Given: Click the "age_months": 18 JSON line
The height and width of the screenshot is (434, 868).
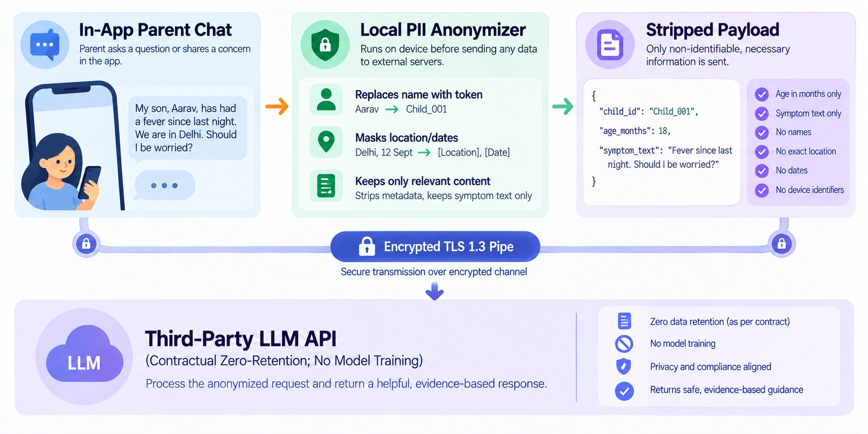Looking at the screenshot, I should click(x=635, y=131).
